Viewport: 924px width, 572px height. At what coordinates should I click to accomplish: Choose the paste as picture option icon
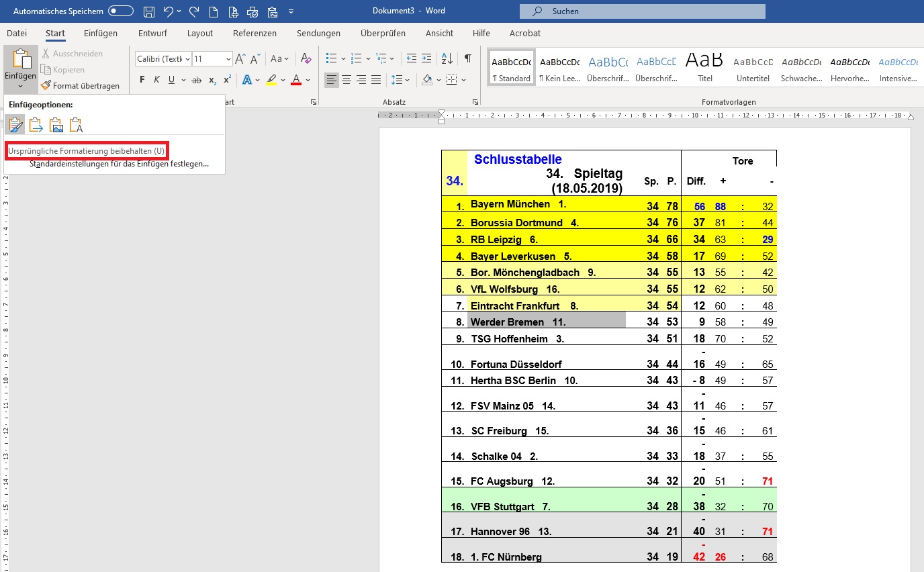point(56,124)
